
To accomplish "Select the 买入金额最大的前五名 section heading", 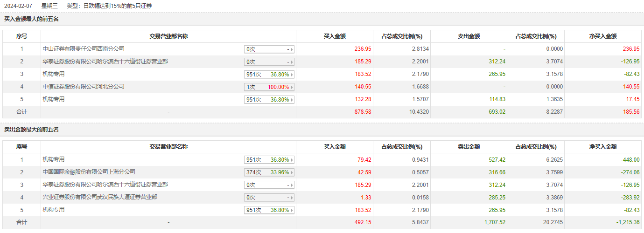I will (x=32, y=19).
